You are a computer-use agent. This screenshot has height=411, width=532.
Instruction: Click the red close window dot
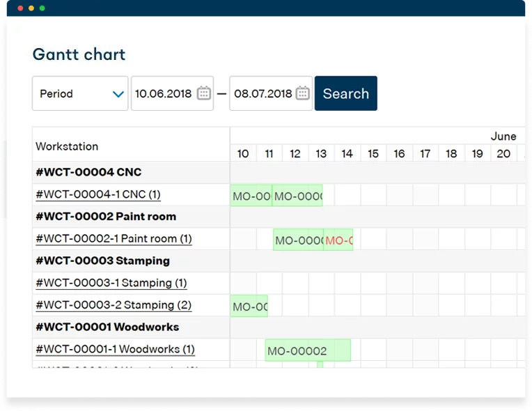[20, 8]
